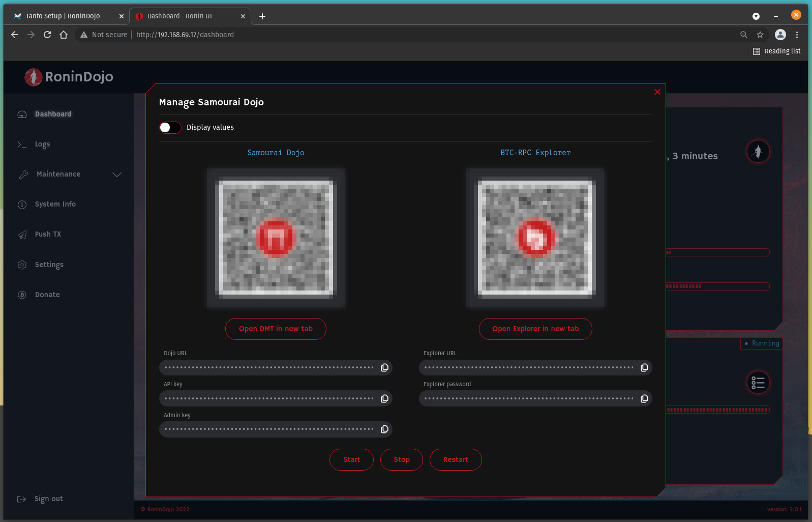Go back in browser history
812x522 pixels.
click(x=15, y=35)
